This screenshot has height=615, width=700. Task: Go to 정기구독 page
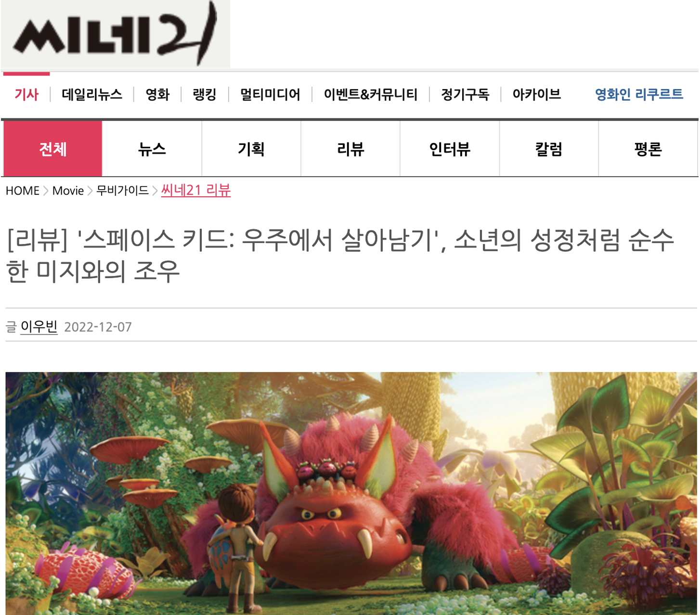click(x=465, y=94)
